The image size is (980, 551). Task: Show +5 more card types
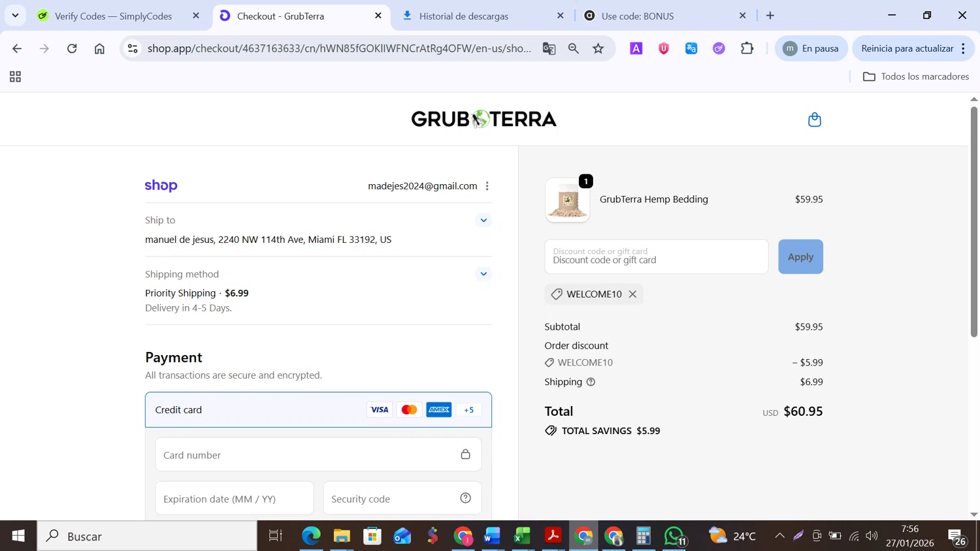click(x=468, y=410)
